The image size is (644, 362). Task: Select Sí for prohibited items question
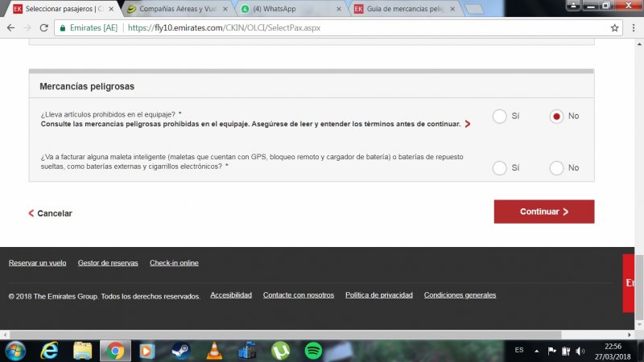500,116
